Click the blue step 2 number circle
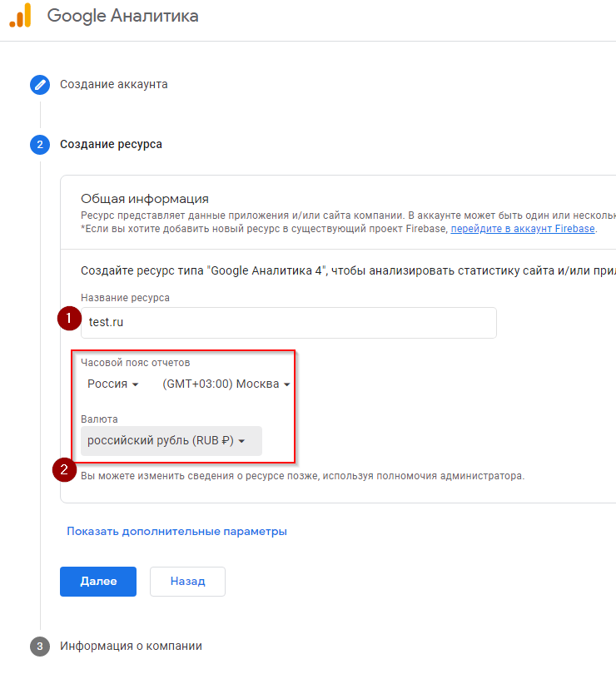The image size is (616, 679). [40, 144]
